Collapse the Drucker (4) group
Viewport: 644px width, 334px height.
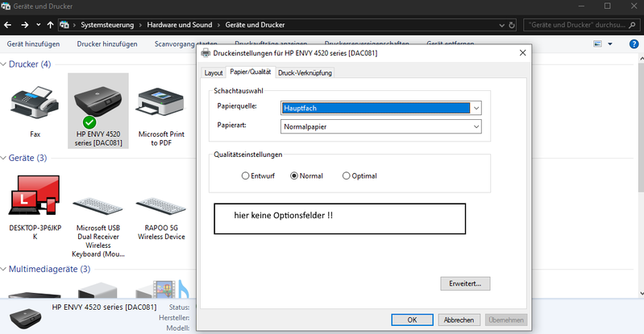pos(5,64)
